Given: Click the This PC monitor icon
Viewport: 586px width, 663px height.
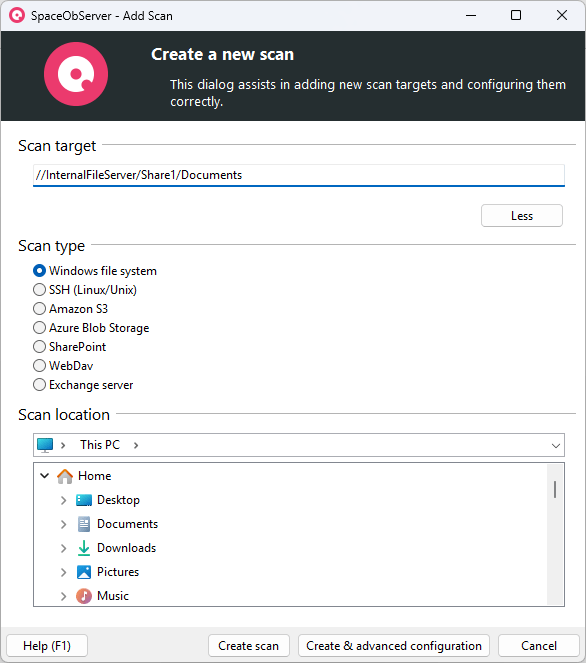Looking at the screenshot, I should point(45,445).
